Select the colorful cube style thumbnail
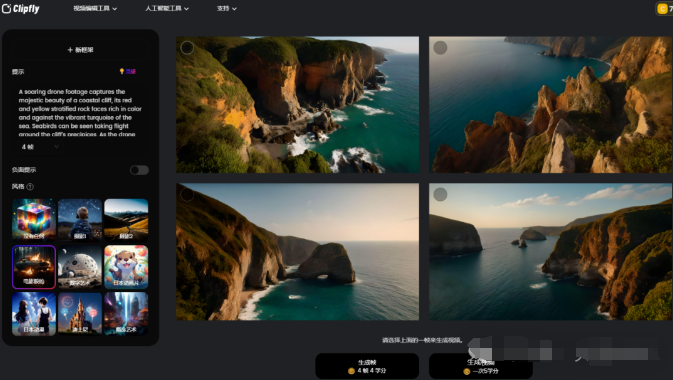The image size is (673, 380). (x=34, y=219)
